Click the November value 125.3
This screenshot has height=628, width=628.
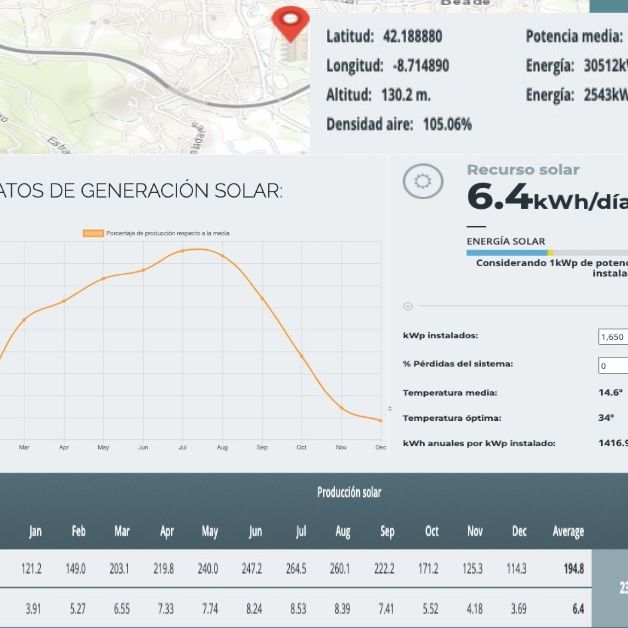[472, 568]
